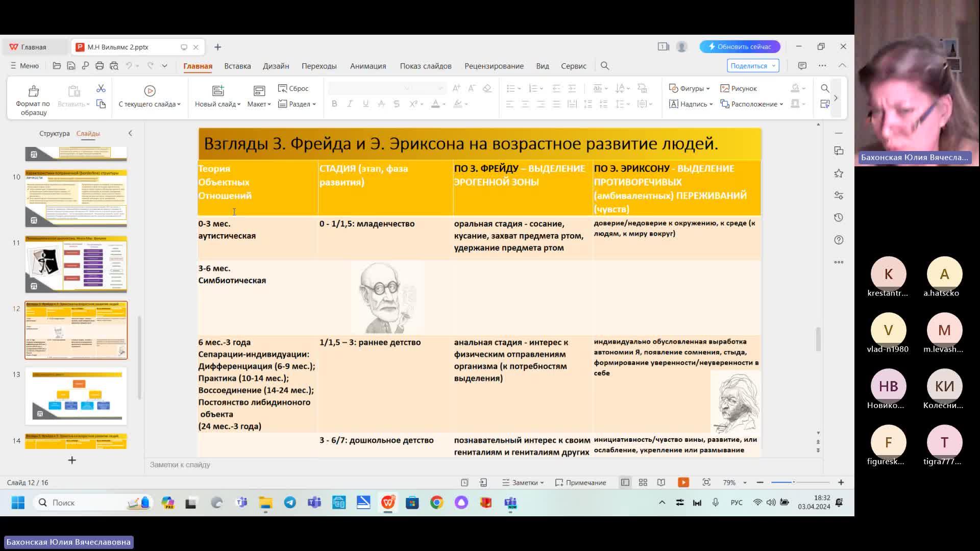The width and height of the screenshot is (980, 551).
Task: Open settings sliders icon in right sidebar
Action: tap(839, 195)
